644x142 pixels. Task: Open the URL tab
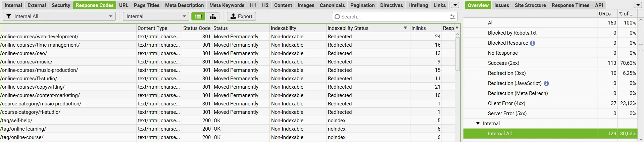tap(123, 5)
